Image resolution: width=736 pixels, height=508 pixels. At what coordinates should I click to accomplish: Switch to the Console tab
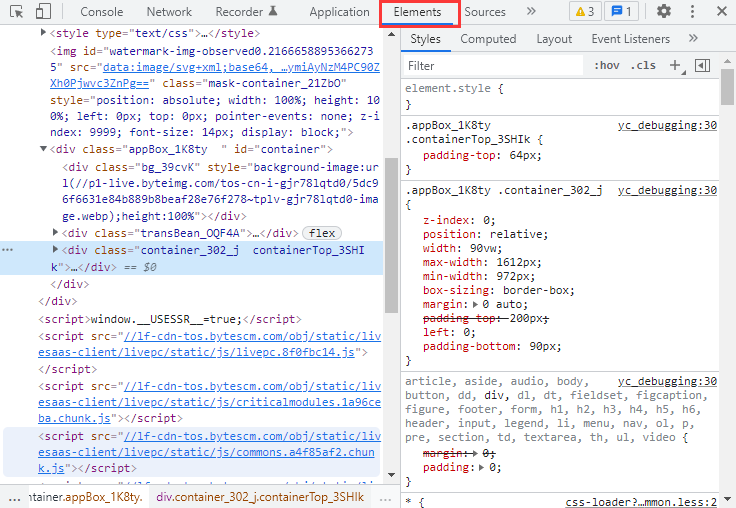(x=101, y=12)
